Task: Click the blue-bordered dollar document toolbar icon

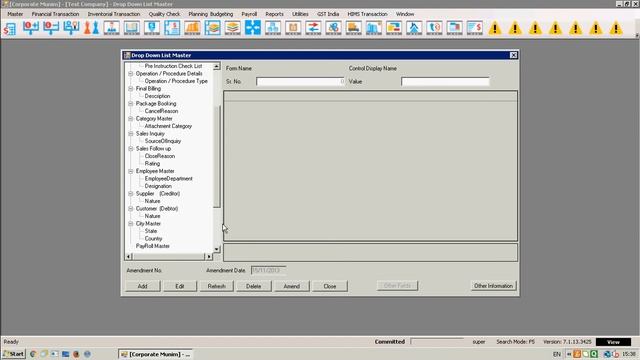Action: 172,28
